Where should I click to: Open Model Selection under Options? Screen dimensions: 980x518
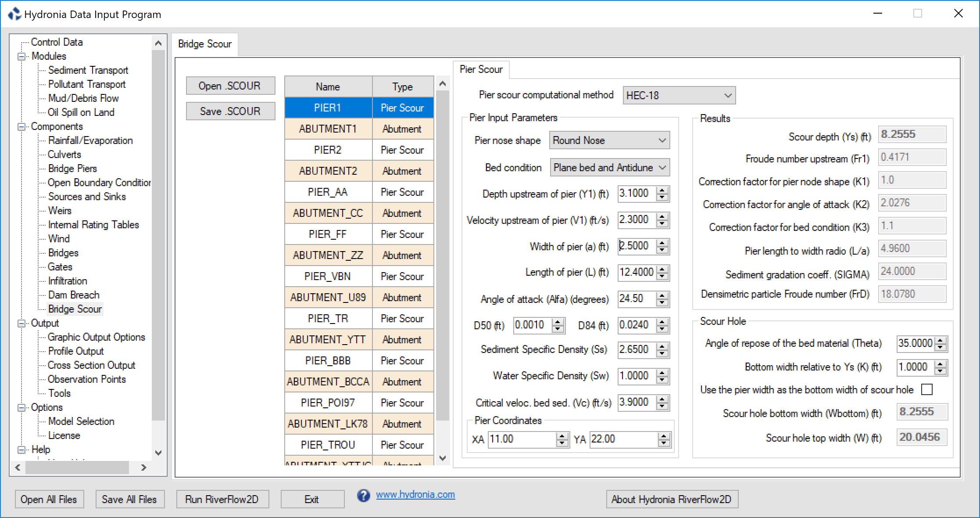[x=81, y=421]
